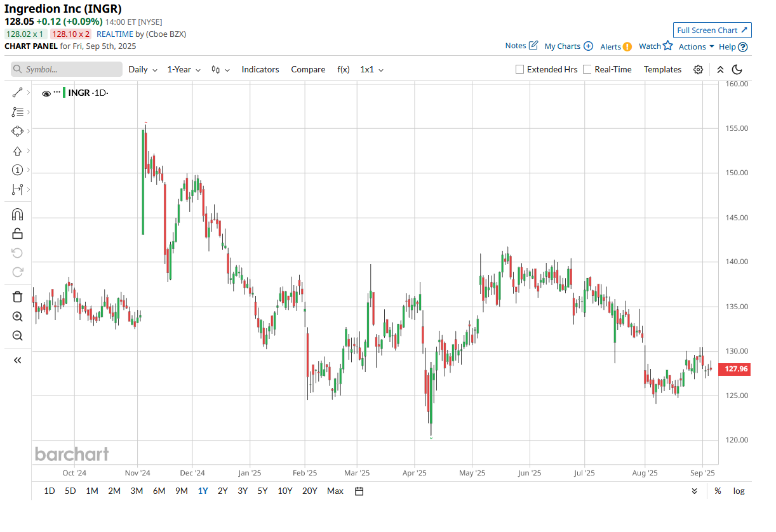Expand the Actions dropdown menu
Viewport: 776px width, 532px height.
click(x=696, y=46)
